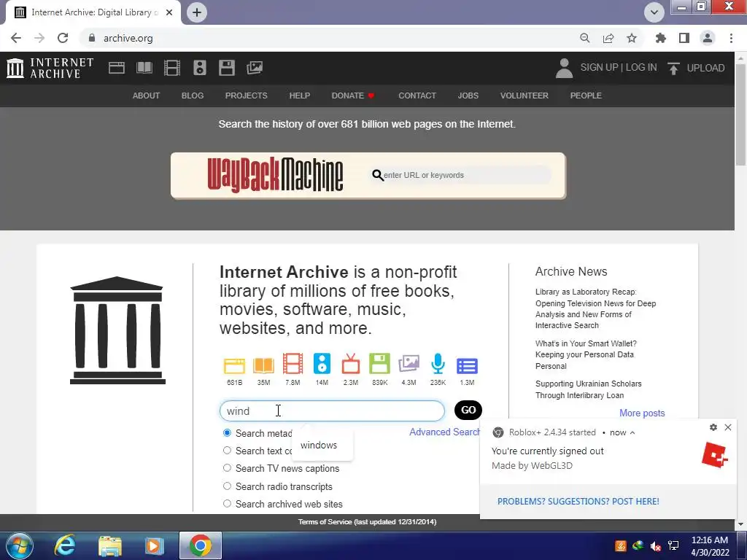The image size is (747, 560).
Task: Open the 7.8M video collection icon
Action: pyautogui.click(x=293, y=364)
